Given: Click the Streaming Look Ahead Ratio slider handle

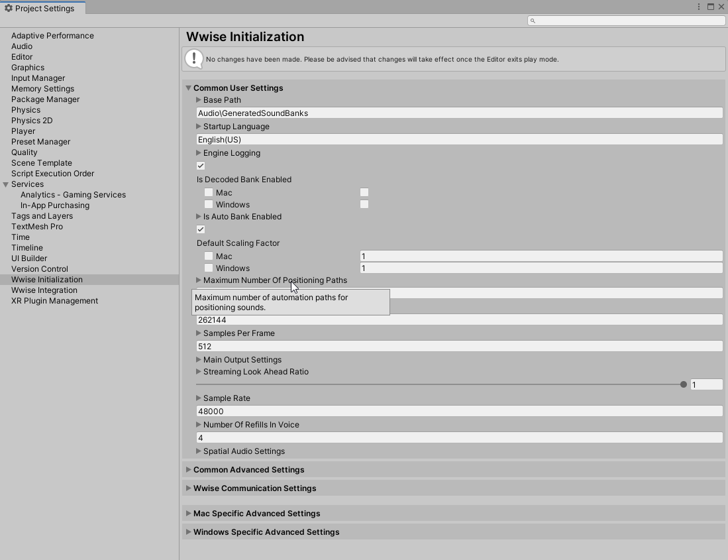Looking at the screenshot, I should (x=683, y=384).
